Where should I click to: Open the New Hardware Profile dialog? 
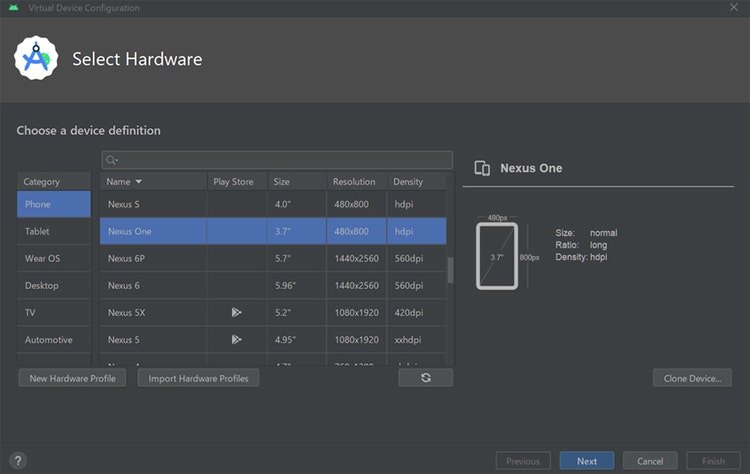tap(72, 378)
